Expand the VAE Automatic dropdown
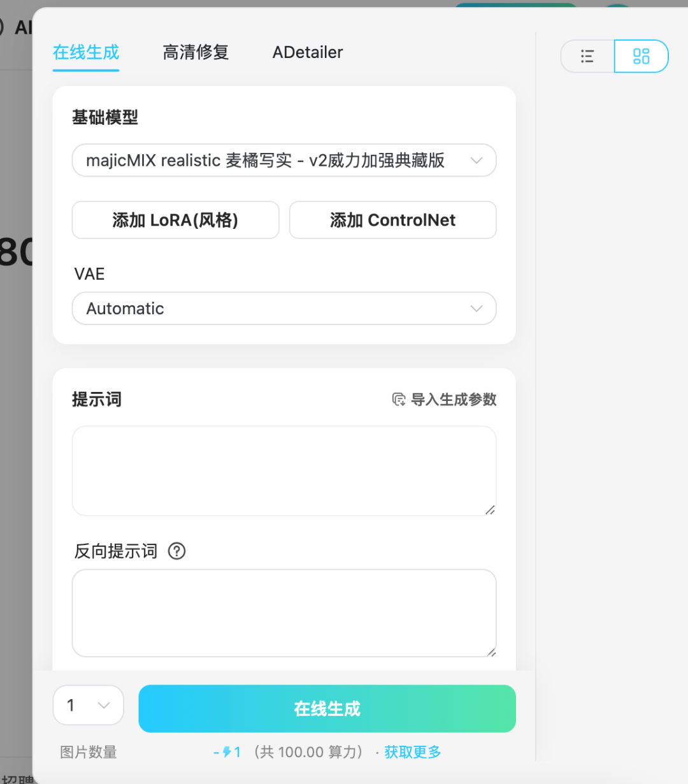Screen dimensions: 688x784 (x=284, y=309)
